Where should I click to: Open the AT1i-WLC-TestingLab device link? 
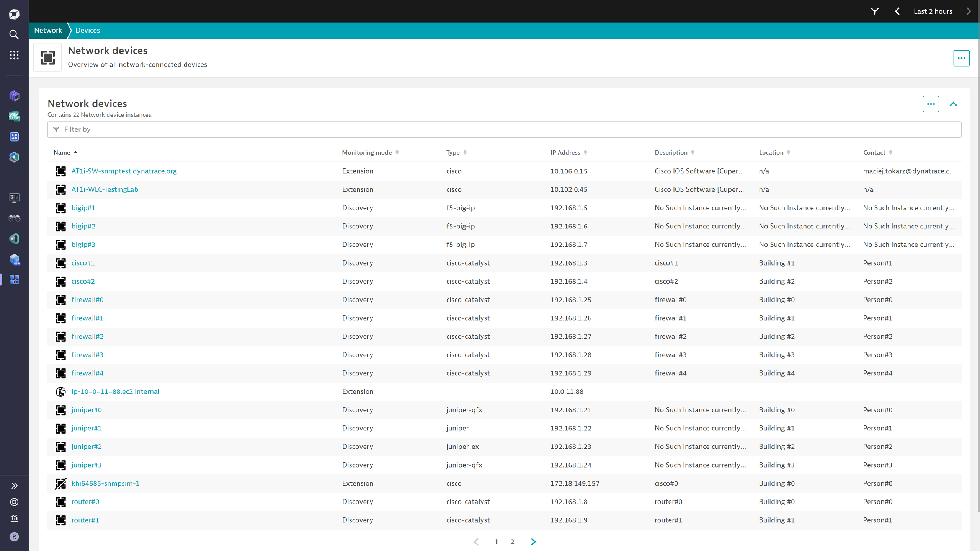coord(105,189)
